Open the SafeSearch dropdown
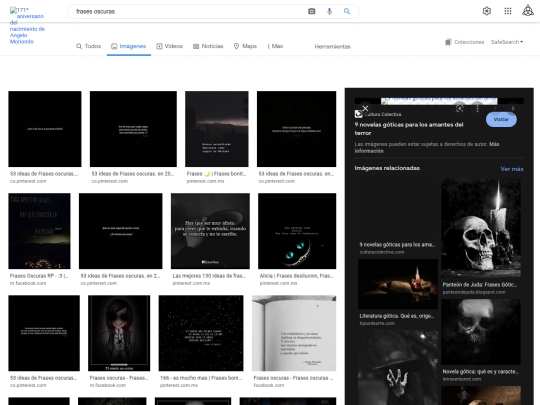540x405 pixels. tap(507, 42)
